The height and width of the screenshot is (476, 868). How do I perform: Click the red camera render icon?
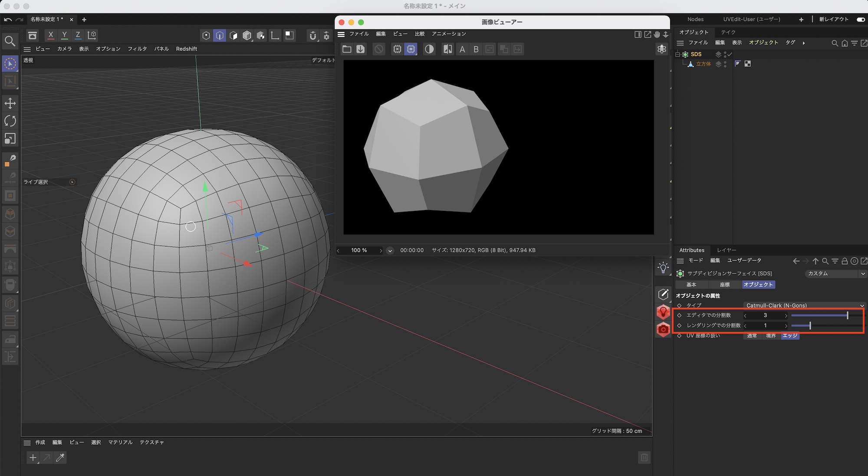(663, 330)
